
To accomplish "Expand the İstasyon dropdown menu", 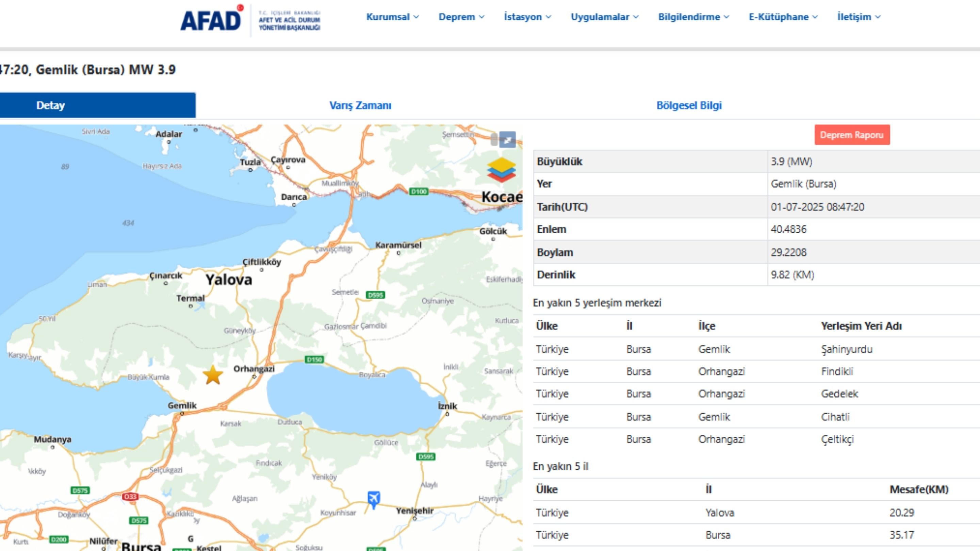I will click(x=527, y=17).
